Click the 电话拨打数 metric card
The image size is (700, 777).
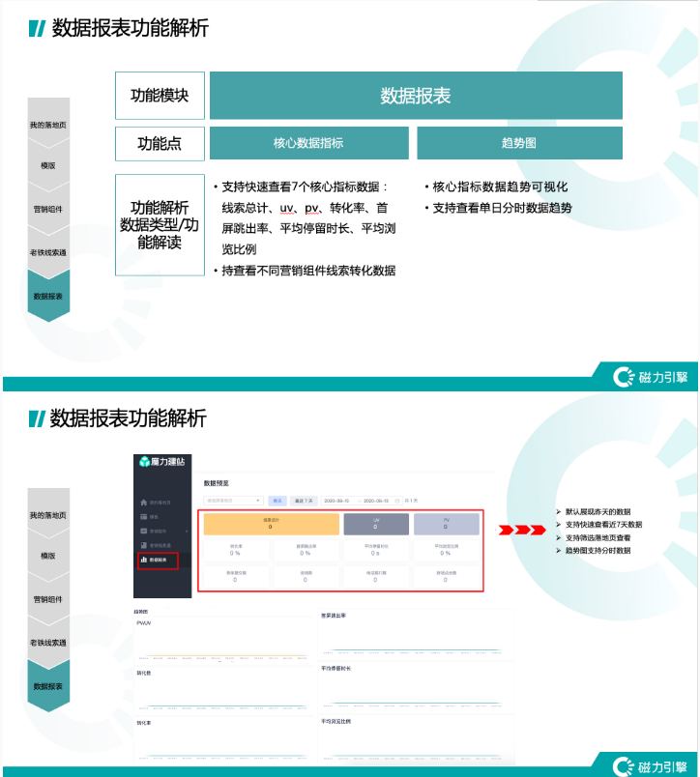(x=376, y=576)
